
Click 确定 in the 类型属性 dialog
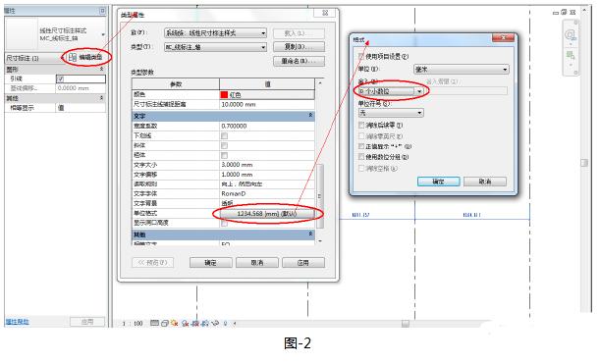coord(210,263)
